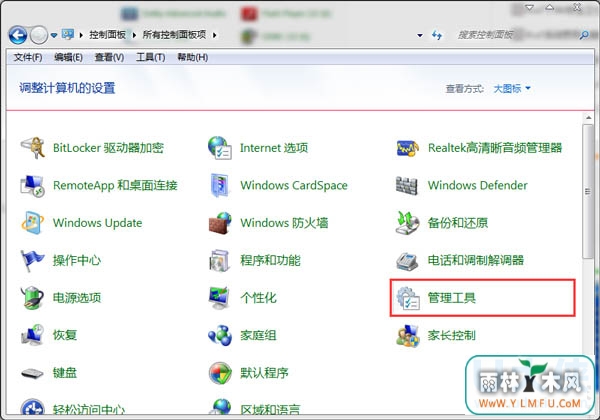Click the Internet 选项 globe icon
The image size is (600, 420).
click(x=220, y=148)
